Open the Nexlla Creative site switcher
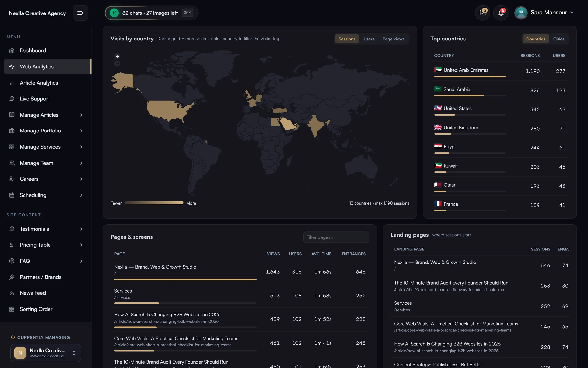Screen dimensions: 588x368 click(46, 353)
